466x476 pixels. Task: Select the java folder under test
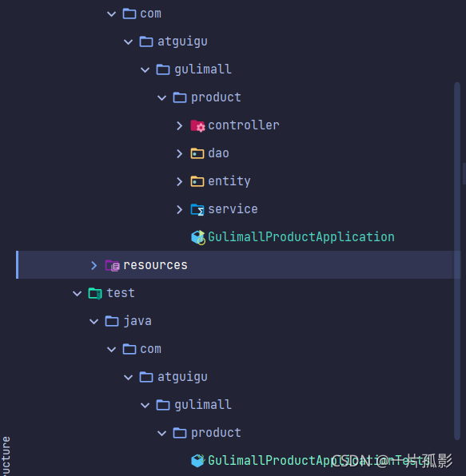137,321
